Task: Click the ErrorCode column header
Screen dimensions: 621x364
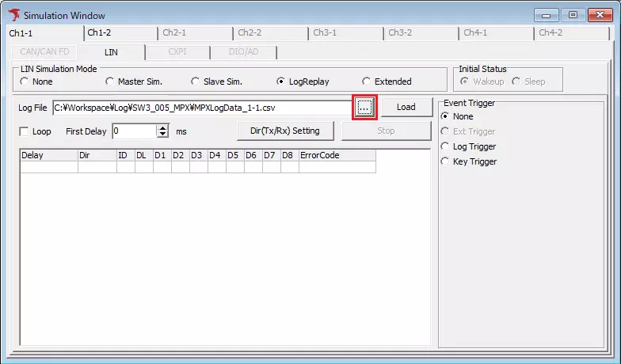Action: (337, 155)
